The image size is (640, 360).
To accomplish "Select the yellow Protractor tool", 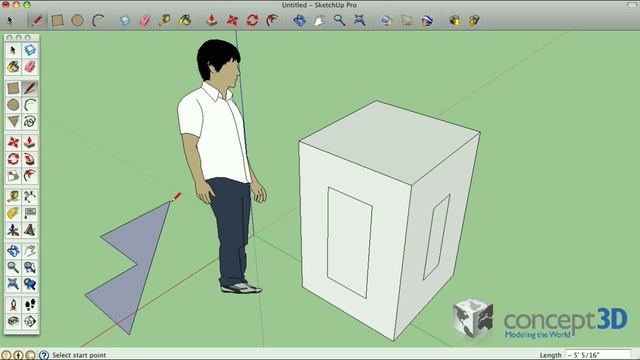I will [13, 213].
